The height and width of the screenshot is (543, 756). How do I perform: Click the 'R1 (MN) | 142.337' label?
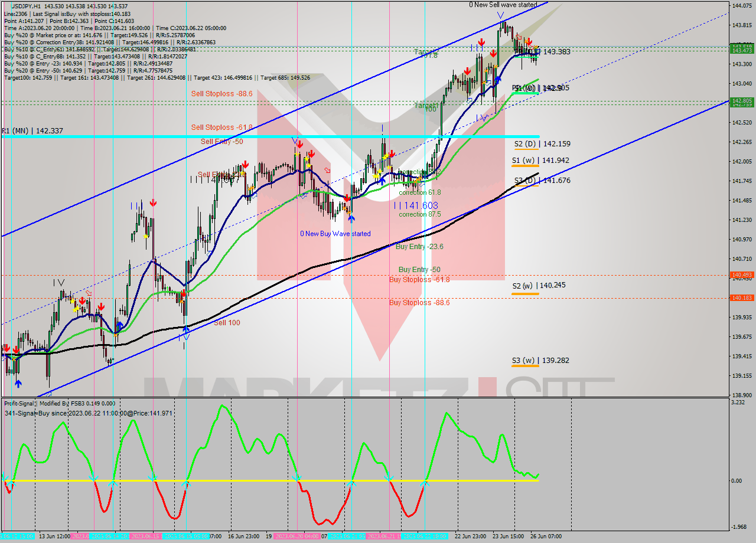coord(32,130)
